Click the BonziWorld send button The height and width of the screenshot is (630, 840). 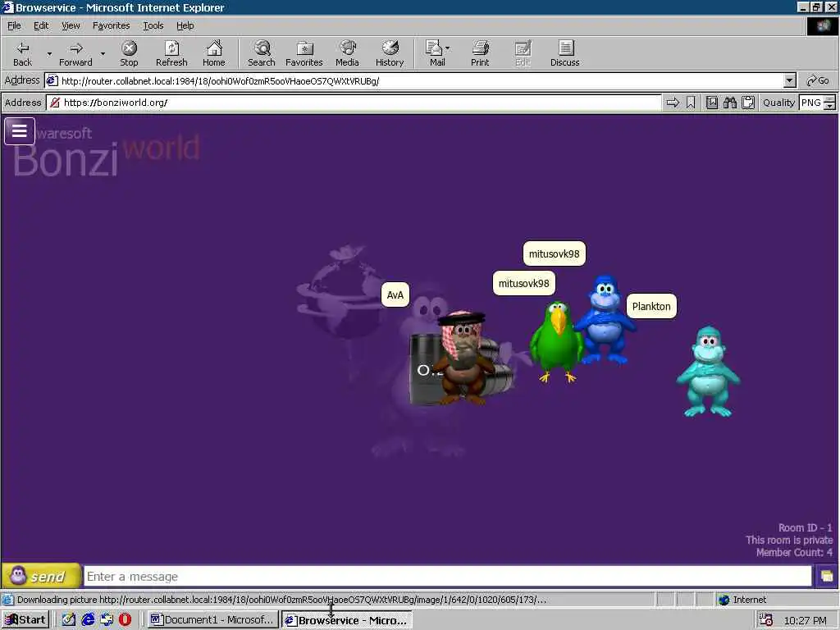click(42, 577)
